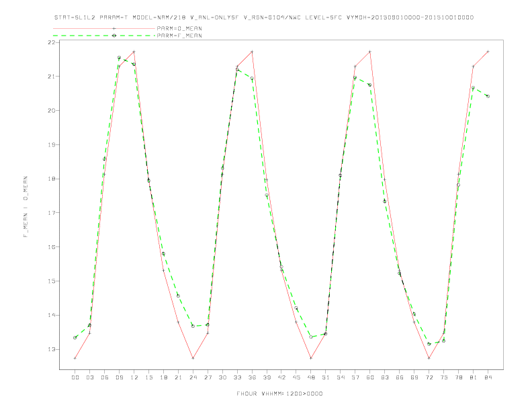Click x-axis tick label 36

[x=252, y=377]
